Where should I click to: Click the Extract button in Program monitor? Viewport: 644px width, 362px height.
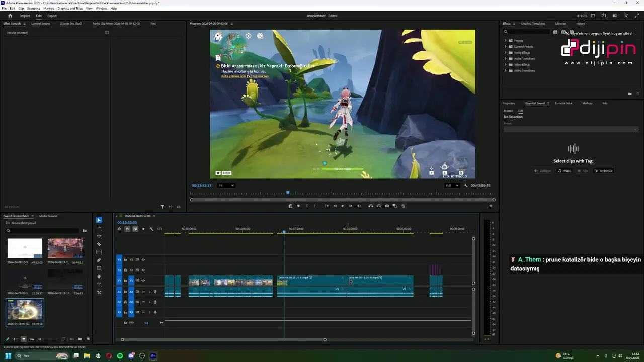point(379,206)
